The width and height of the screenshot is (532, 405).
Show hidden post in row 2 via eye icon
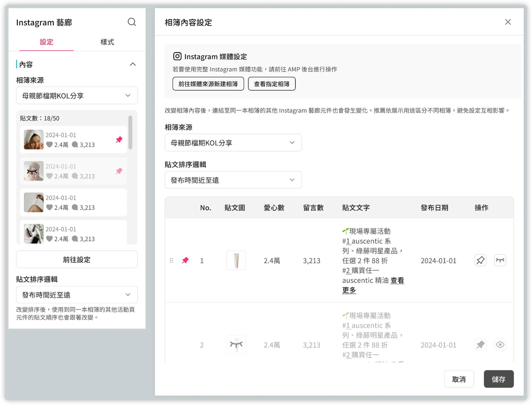(500, 345)
